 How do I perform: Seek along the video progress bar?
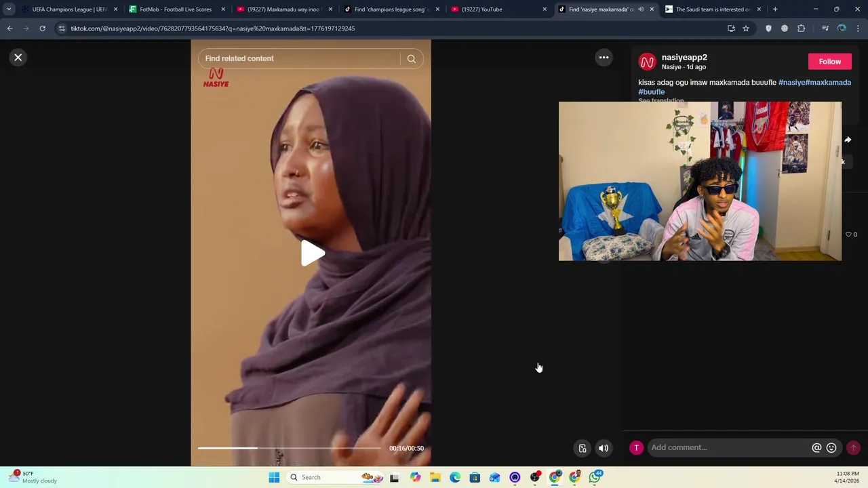click(x=290, y=448)
